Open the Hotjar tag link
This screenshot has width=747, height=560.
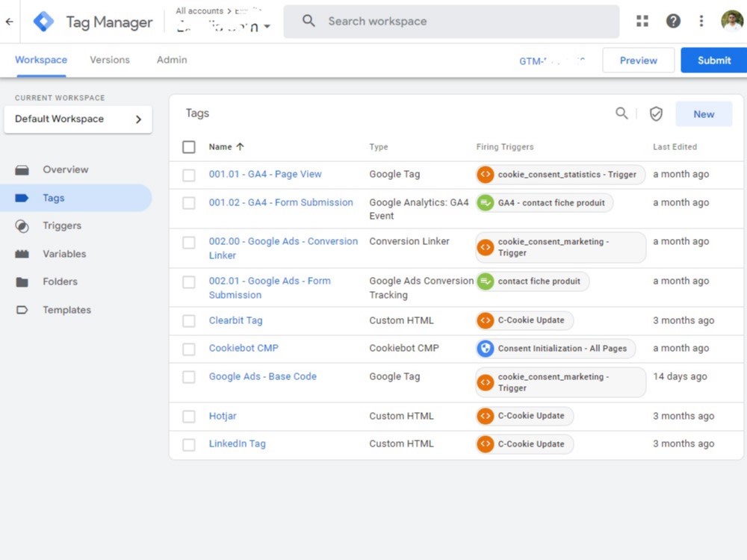click(x=223, y=416)
